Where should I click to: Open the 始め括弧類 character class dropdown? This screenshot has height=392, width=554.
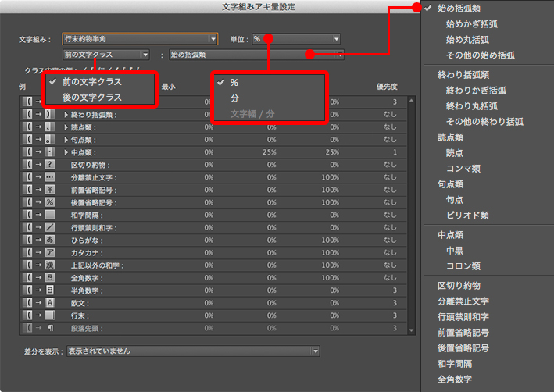[256, 55]
